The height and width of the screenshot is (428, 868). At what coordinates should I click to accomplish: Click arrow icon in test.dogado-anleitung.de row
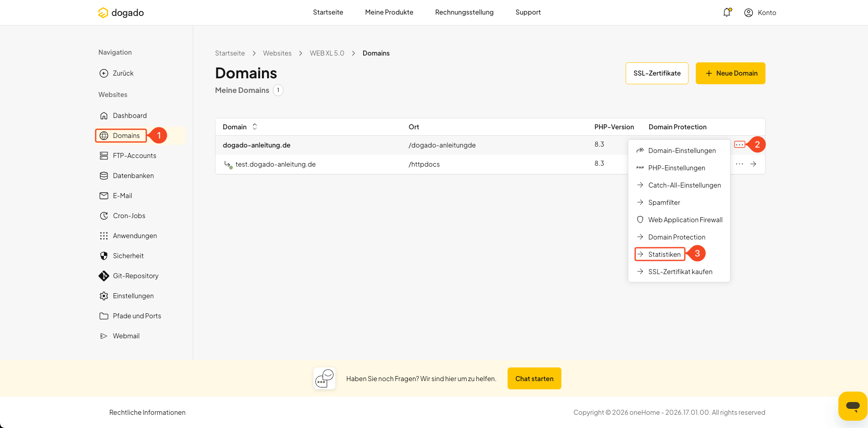coord(753,164)
